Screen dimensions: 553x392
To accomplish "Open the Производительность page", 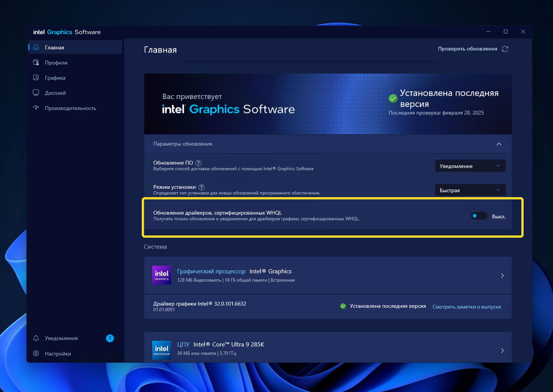I will pyautogui.click(x=75, y=108).
